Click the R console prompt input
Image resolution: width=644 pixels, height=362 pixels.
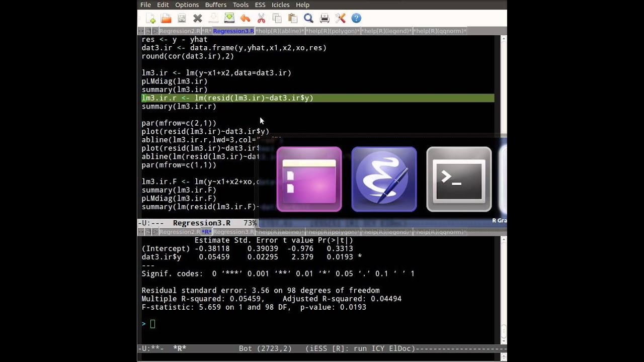[152, 324]
